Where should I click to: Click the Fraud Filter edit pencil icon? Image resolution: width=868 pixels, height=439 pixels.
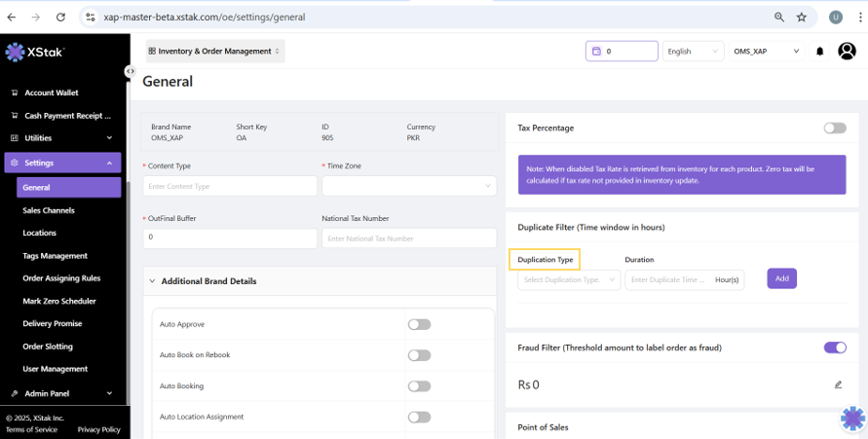pos(838,384)
